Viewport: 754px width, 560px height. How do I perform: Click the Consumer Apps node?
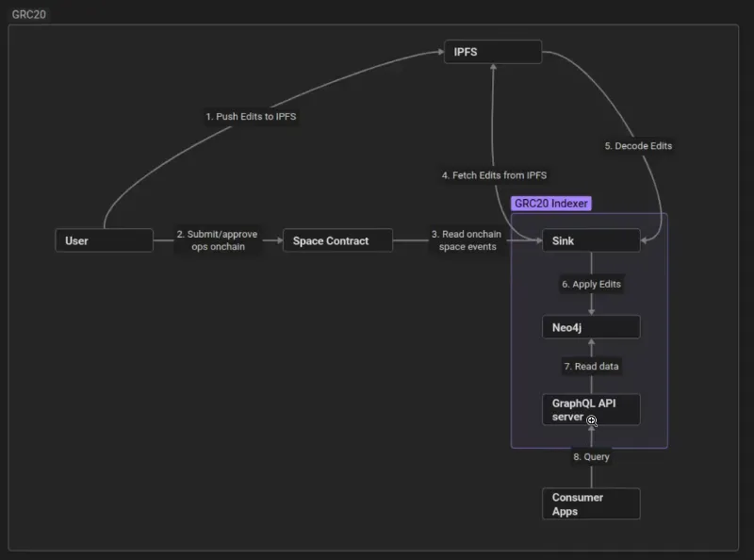tap(591, 503)
